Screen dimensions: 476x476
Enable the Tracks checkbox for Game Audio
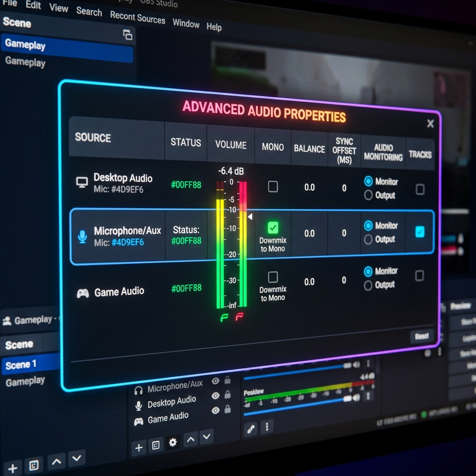coord(419,276)
